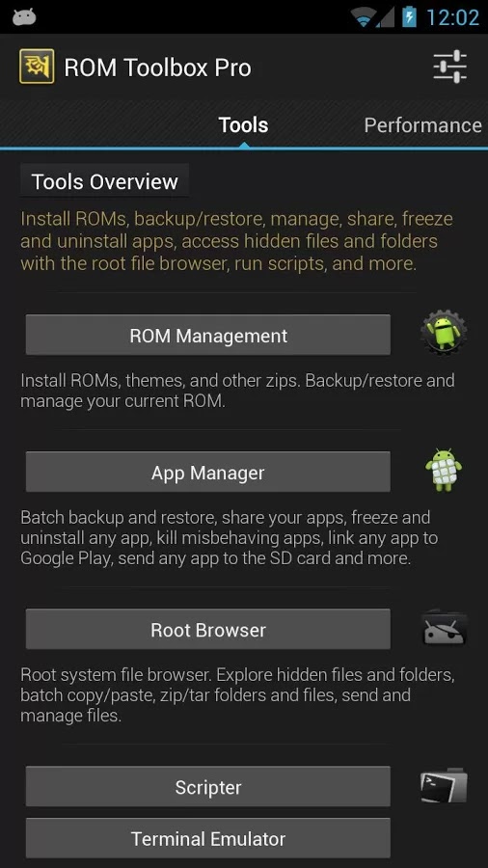Launch the Terminal Emulator button

click(x=208, y=838)
